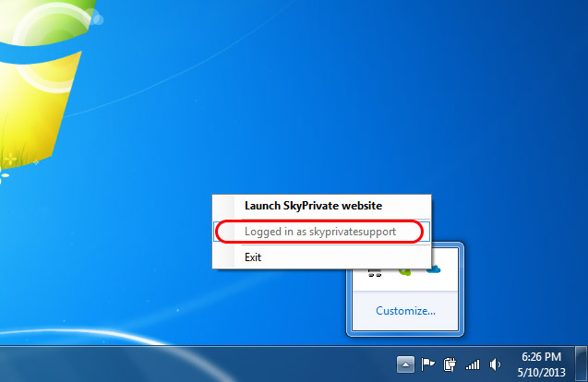Click the blue cloud icon in the tray popup
Viewport: 588px width, 382px height.
pos(434,271)
